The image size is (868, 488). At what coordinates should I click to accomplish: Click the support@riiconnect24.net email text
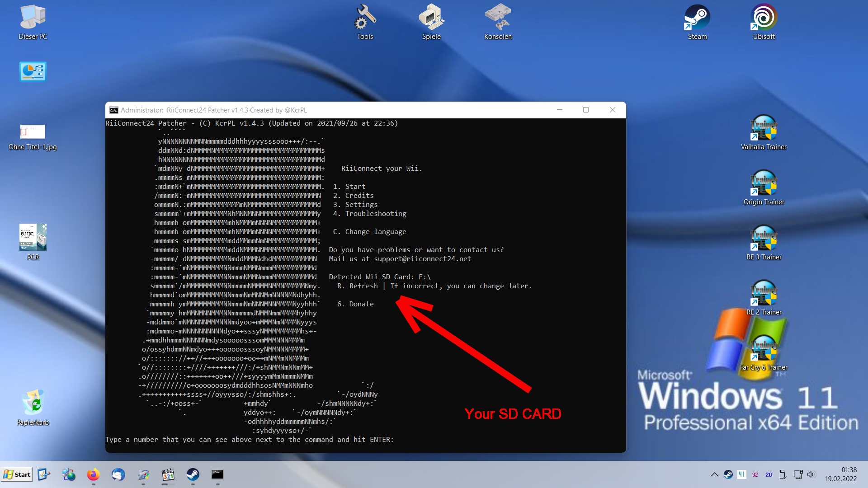[x=423, y=259]
